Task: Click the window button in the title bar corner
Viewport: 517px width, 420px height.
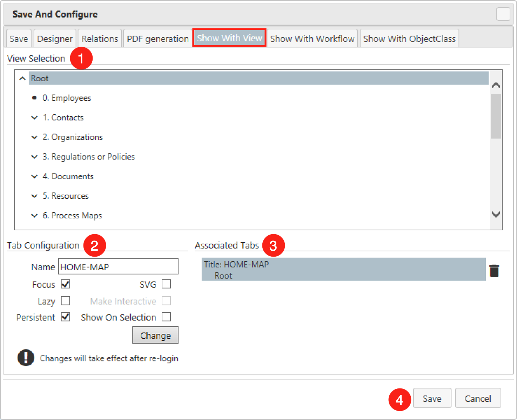Action: point(503,14)
